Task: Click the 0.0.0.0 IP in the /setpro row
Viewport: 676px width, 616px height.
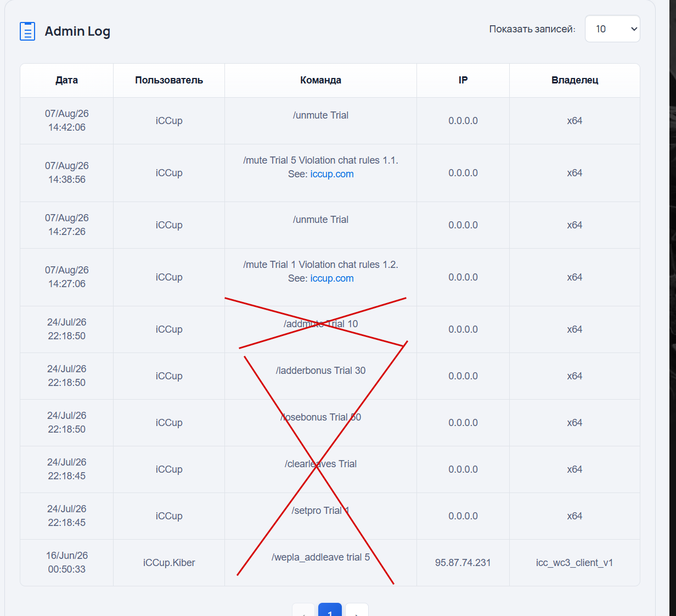Action: (x=463, y=516)
